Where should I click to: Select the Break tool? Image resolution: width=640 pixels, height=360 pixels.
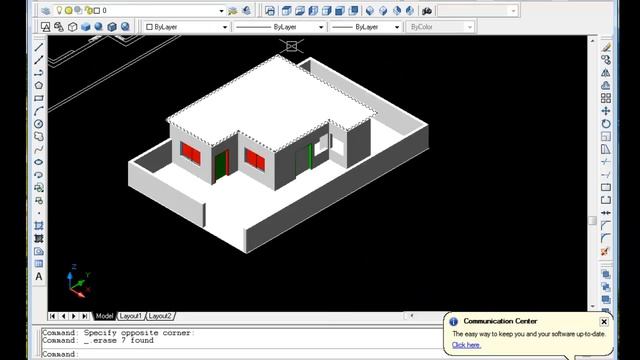(606, 200)
